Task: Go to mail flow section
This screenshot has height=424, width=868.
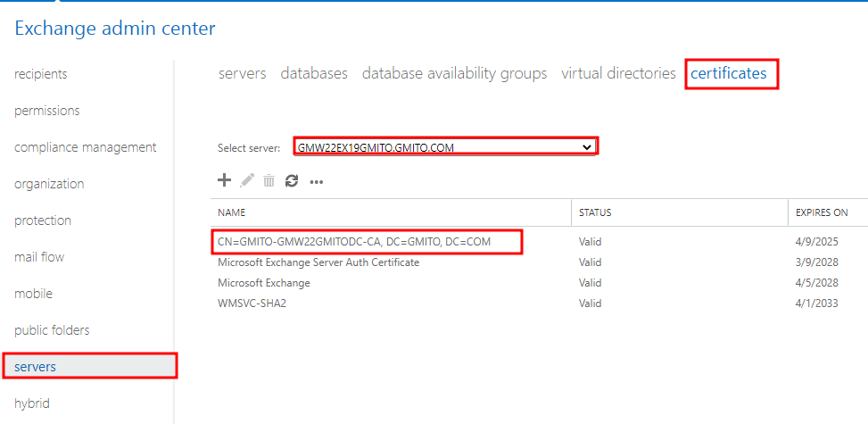Action: point(39,257)
